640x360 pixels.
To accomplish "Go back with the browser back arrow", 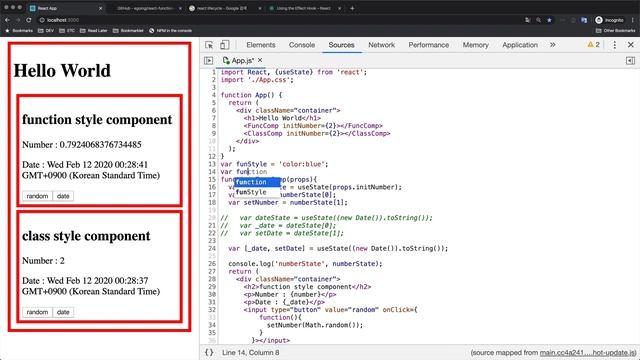I will click(7, 20).
